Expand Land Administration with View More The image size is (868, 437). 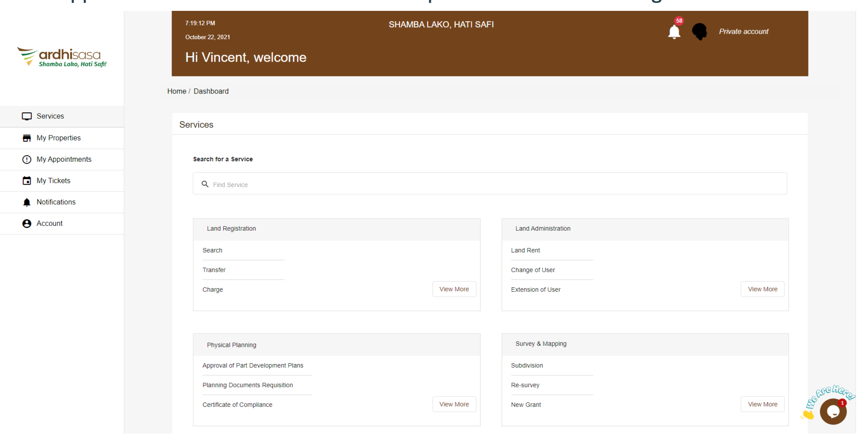point(762,289)
